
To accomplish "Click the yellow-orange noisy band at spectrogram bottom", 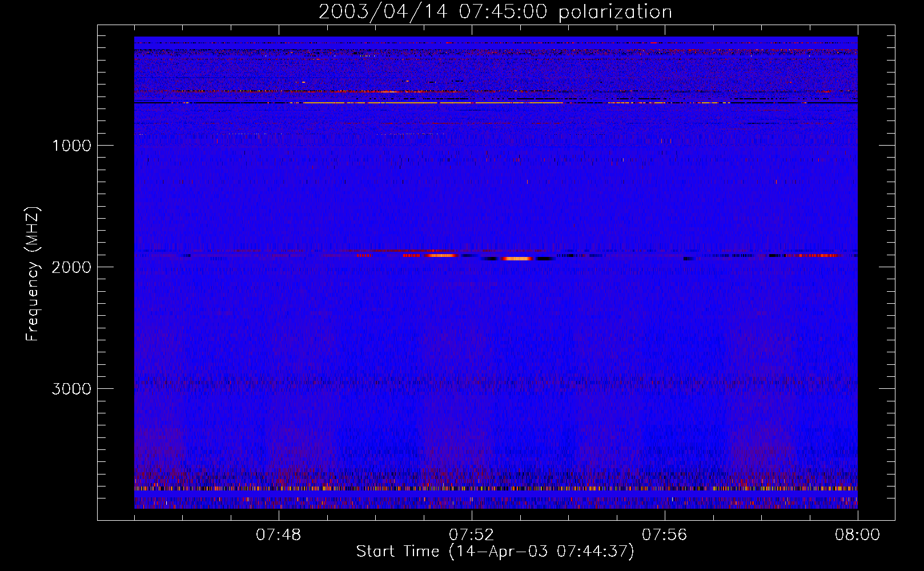I will pyautogui.click(x=496, y=489).
